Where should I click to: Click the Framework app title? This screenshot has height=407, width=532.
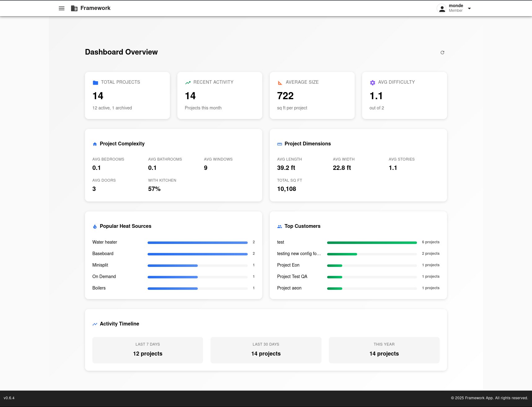coord(95,8)
